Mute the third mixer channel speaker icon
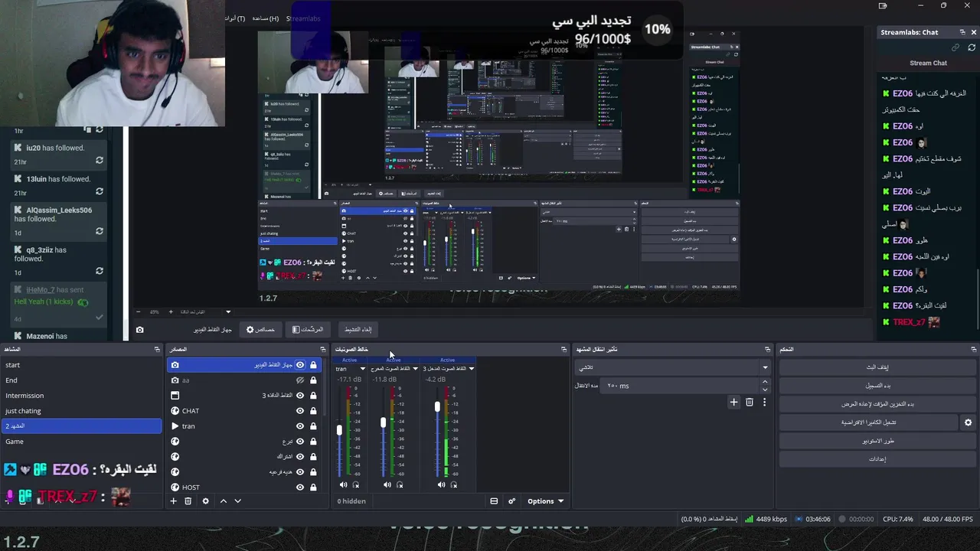 pos(441,484)
